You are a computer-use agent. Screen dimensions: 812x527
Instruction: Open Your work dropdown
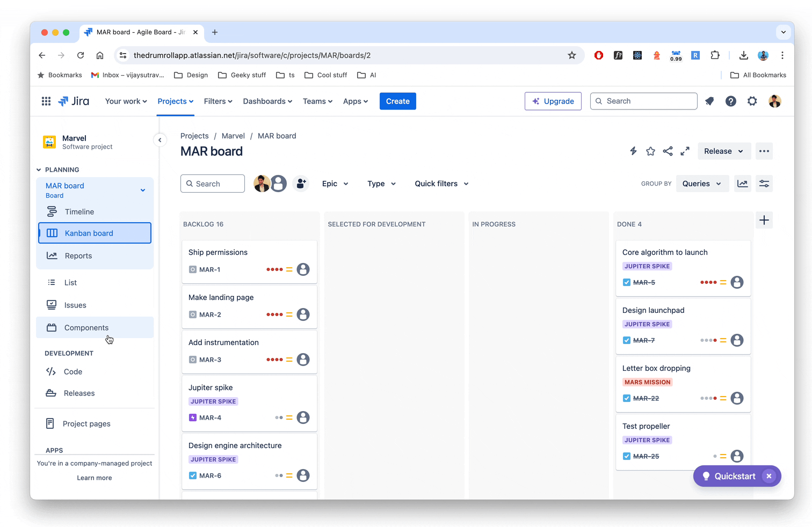pos(126,101)
